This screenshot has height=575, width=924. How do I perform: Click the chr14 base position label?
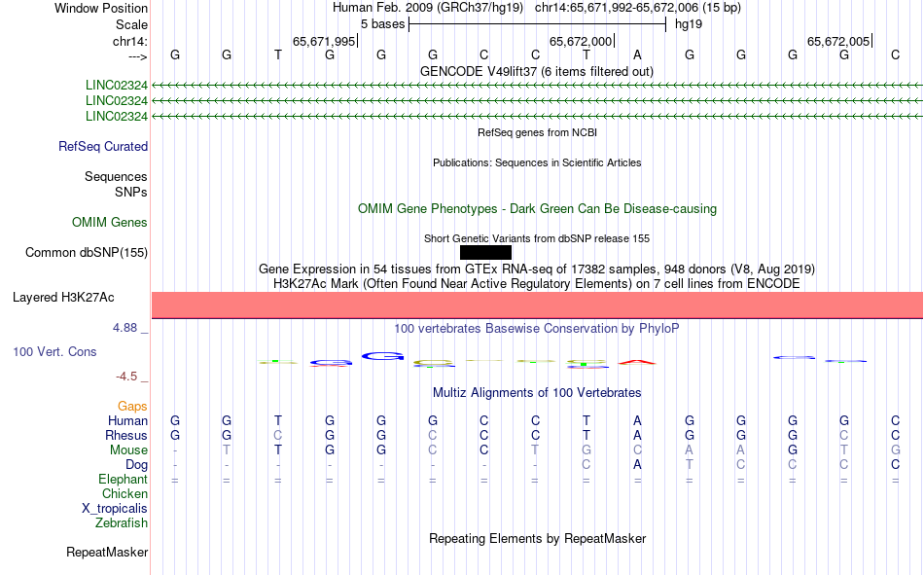pyautogui.click(x=129, y=41)
